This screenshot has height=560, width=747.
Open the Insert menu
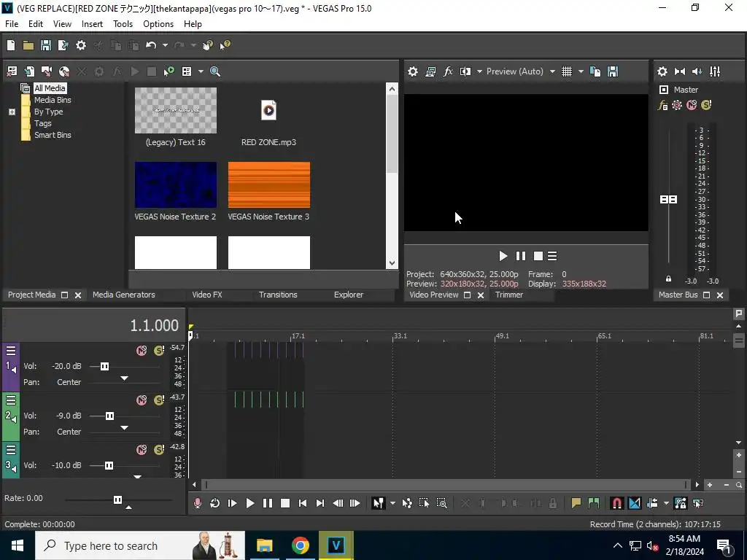coord(92,24)
